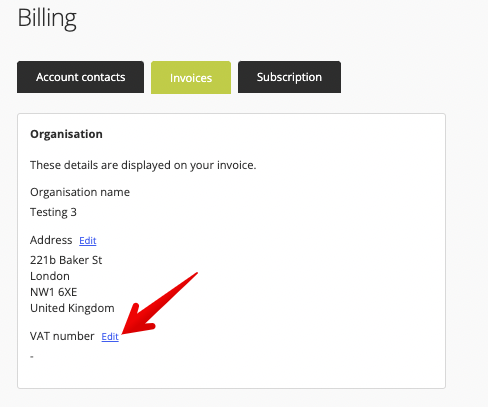Click the 'London' city text
The width and height of the screenshot is (488, 407).
click(x=50, y=276)
